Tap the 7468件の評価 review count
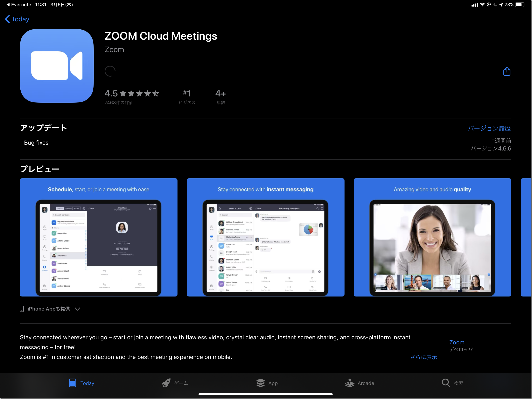 [119, 103]
